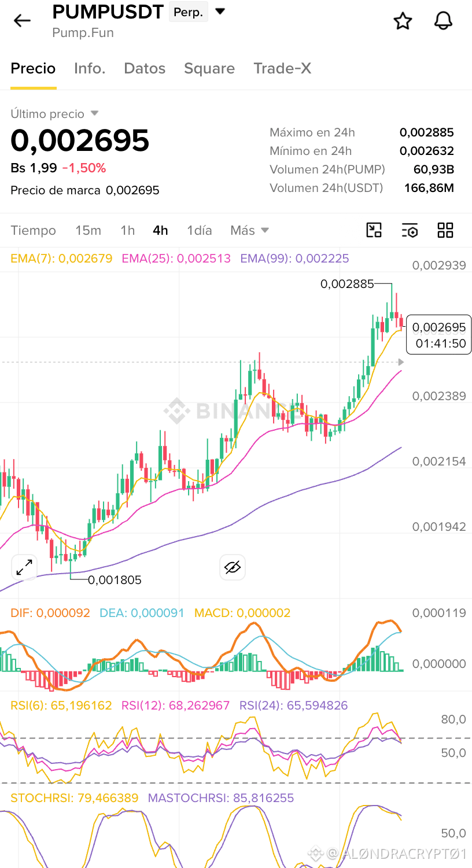Open the chart drawing tools icon
The width and height of the screenshot is (472, 868).
tap(374, 230)
